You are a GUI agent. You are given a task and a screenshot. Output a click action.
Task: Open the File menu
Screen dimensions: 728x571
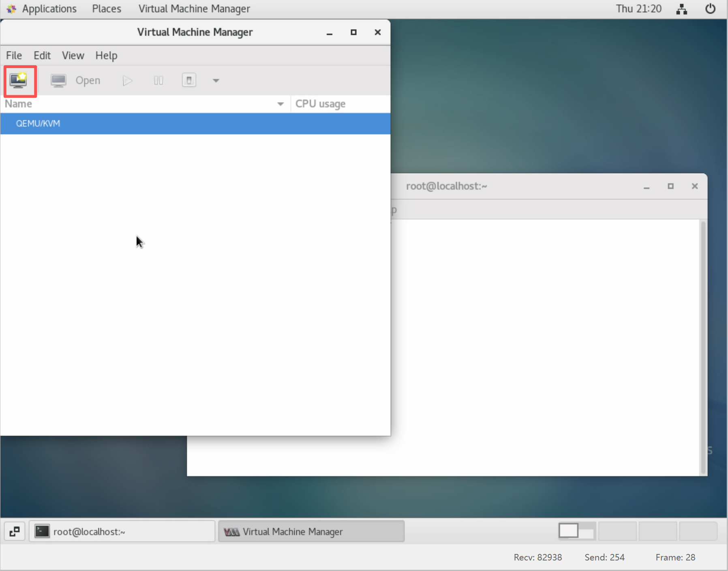pos(14,56)
